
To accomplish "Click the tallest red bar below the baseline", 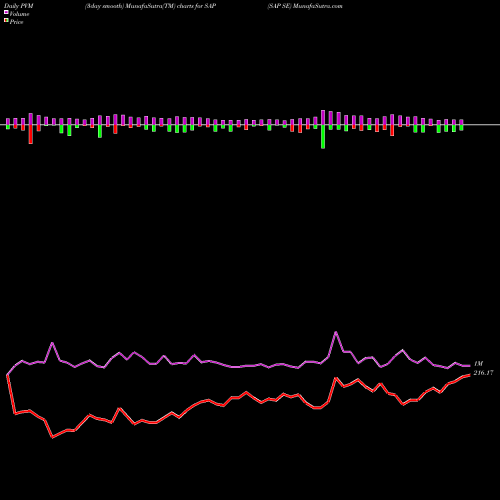I will click(31, 134).
